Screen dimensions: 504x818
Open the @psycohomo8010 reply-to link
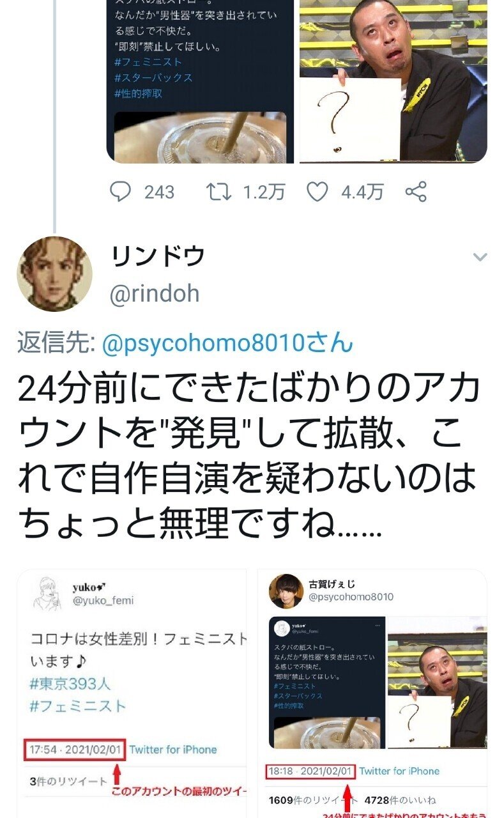(227, 343)
